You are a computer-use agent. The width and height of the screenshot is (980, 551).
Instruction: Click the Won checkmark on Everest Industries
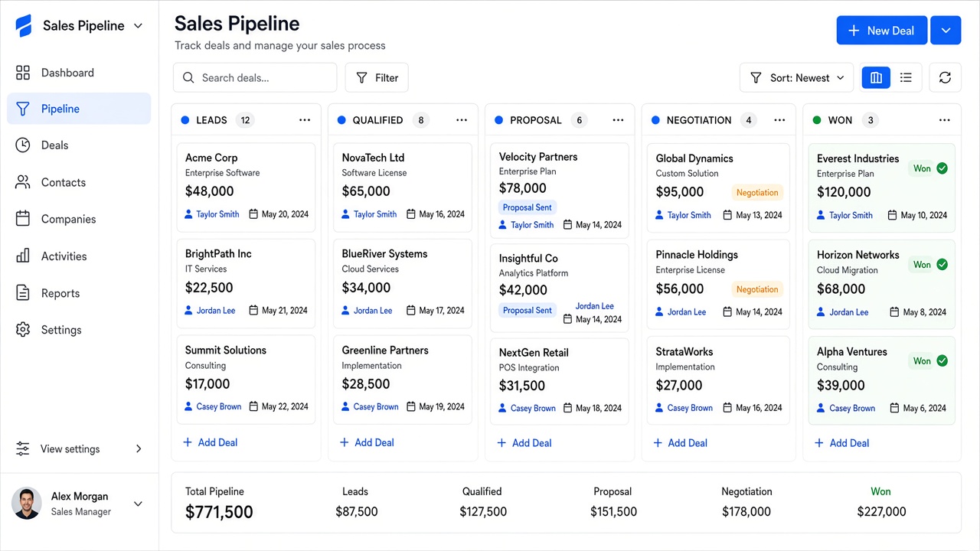tap(942, 168)
